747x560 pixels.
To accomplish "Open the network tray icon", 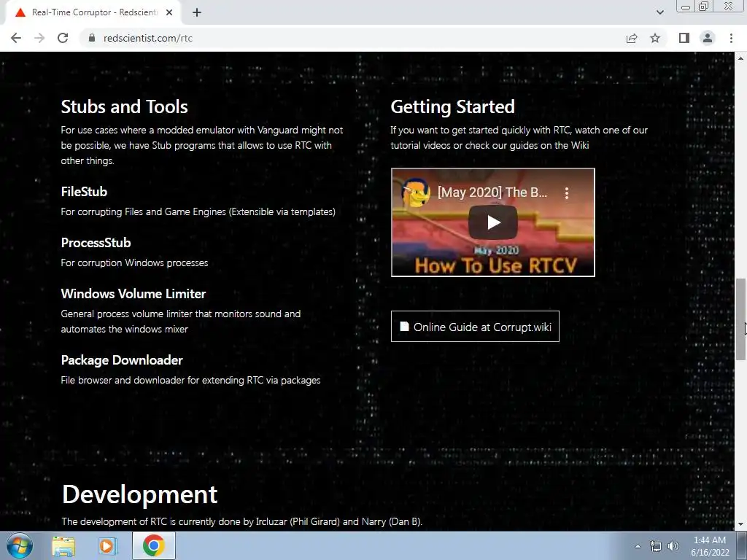I will 656,546.
